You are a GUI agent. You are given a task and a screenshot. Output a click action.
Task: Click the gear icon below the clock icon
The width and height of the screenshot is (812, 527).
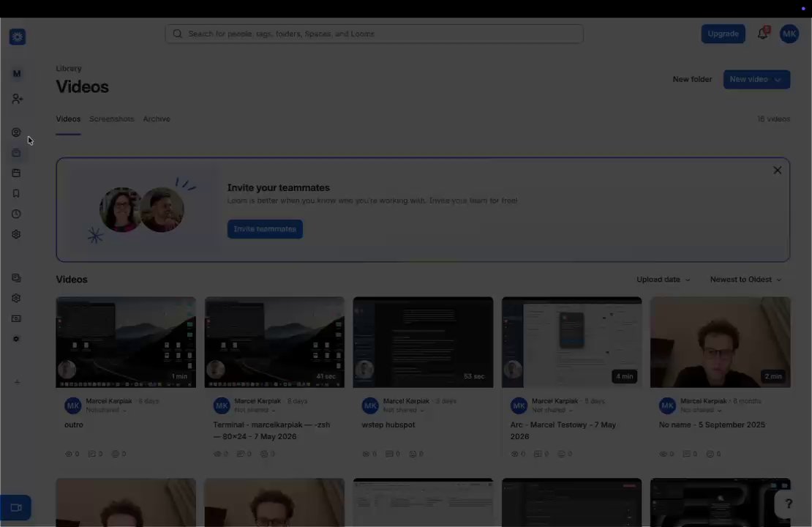(16, 234)
